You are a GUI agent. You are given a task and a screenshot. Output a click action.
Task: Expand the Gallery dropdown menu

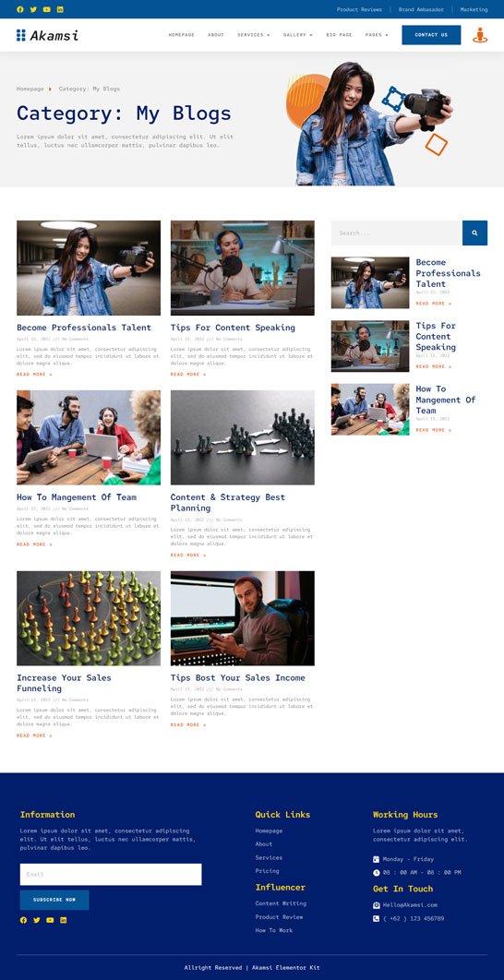click(297, 35)
